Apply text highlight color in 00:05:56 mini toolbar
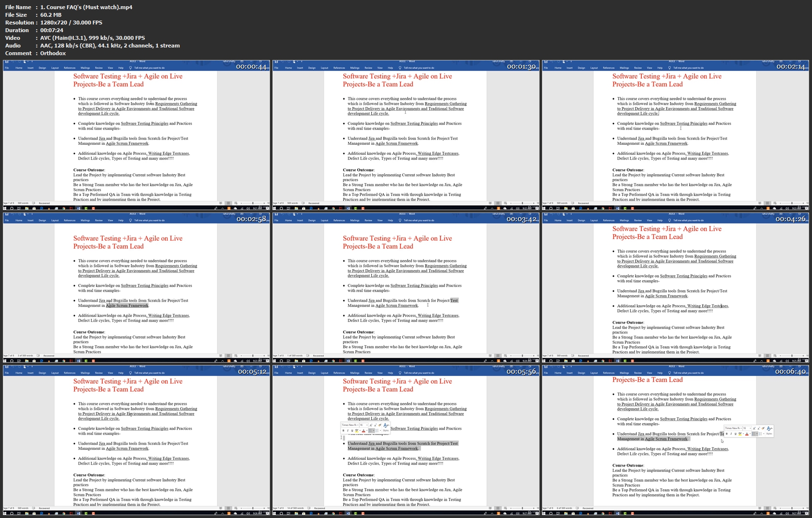 tap(357, 431)
